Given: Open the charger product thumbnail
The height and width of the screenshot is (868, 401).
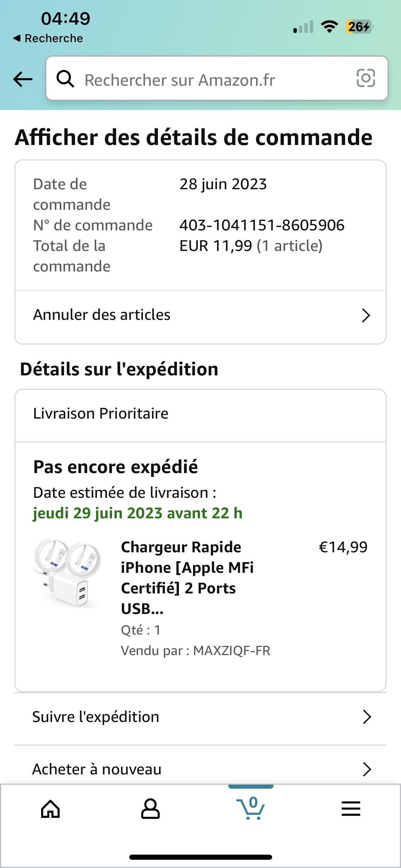Looking at the screenshot, I should (67, 573).
